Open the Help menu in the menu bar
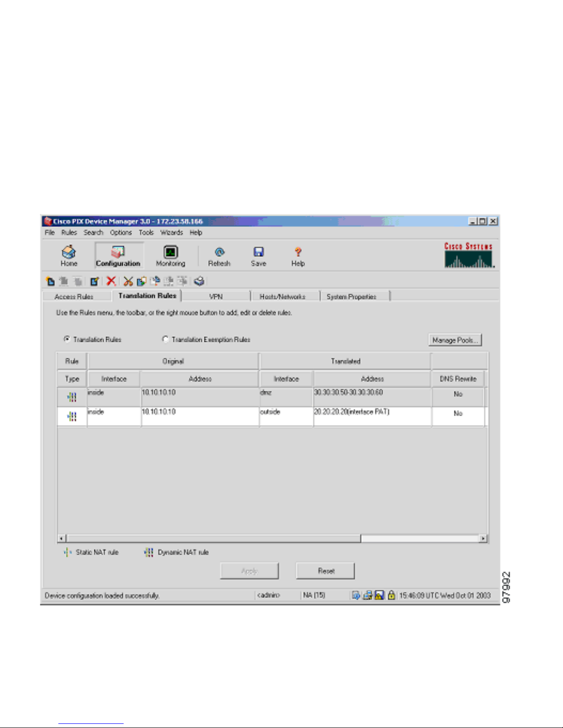Viewport: 563px width, 728px height. (x=196, y=232)
